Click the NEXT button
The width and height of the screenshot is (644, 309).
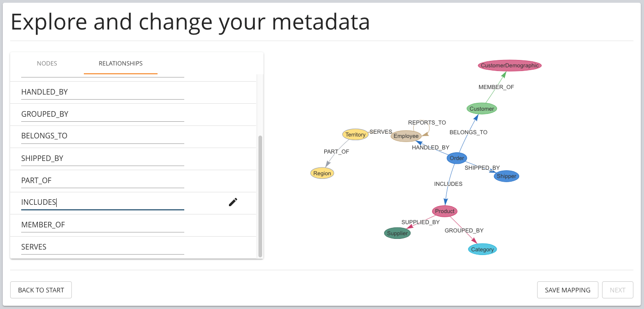pyautogui.click(x=618, y=290)
